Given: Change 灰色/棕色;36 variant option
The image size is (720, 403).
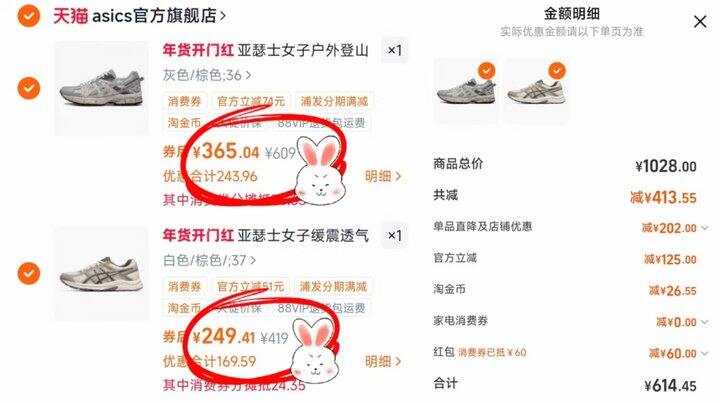Looking at the screenshot, I should [x=207, y=75].
